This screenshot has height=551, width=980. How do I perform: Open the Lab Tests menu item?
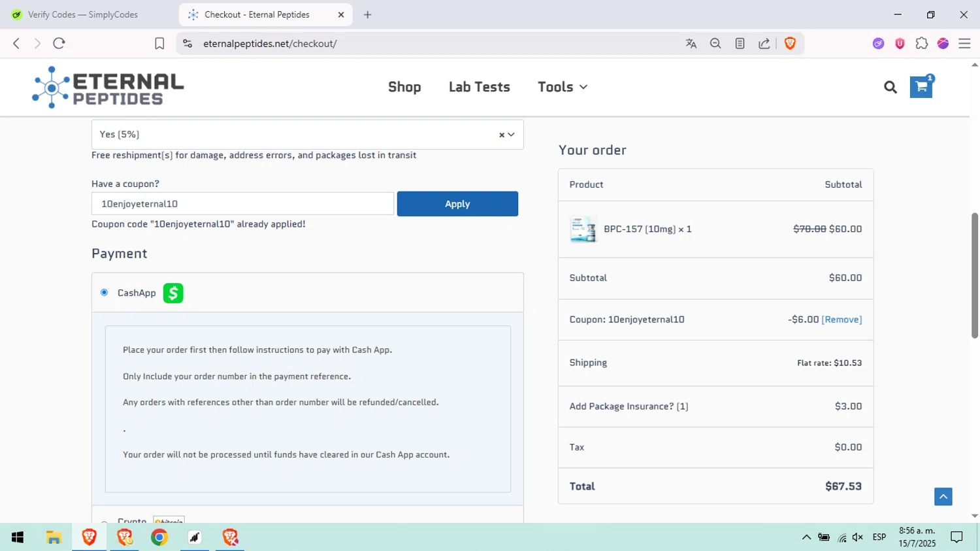click(x=479, y=87)
